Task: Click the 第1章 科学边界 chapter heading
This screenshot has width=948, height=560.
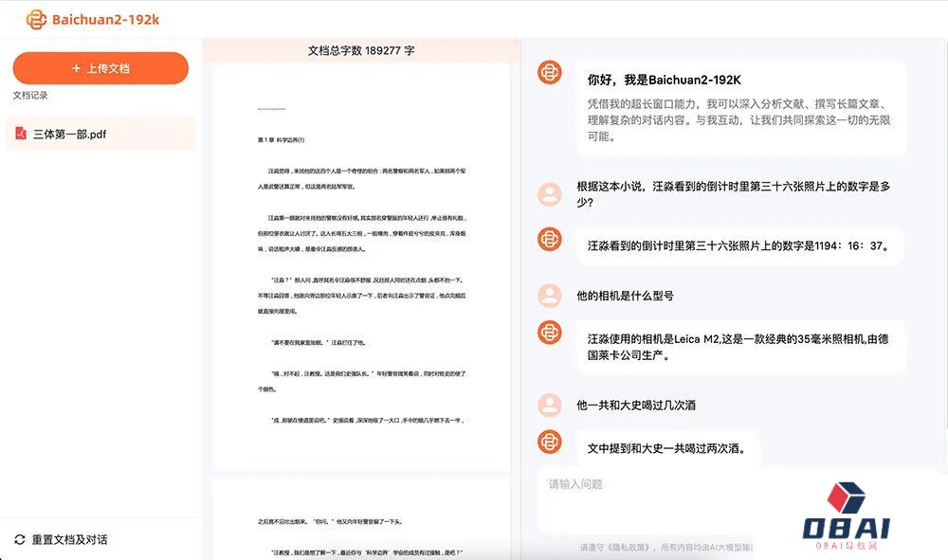Action: coord(281,140)
